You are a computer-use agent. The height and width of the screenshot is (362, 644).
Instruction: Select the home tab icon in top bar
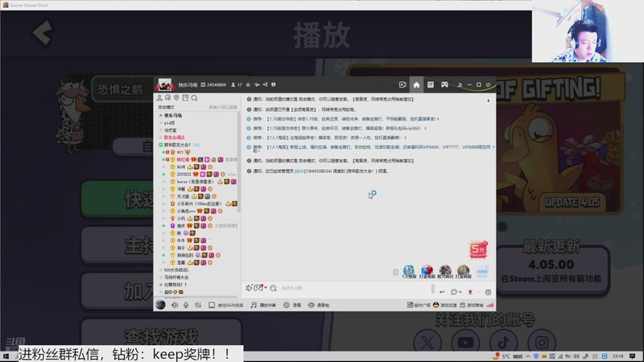(416, 84)
